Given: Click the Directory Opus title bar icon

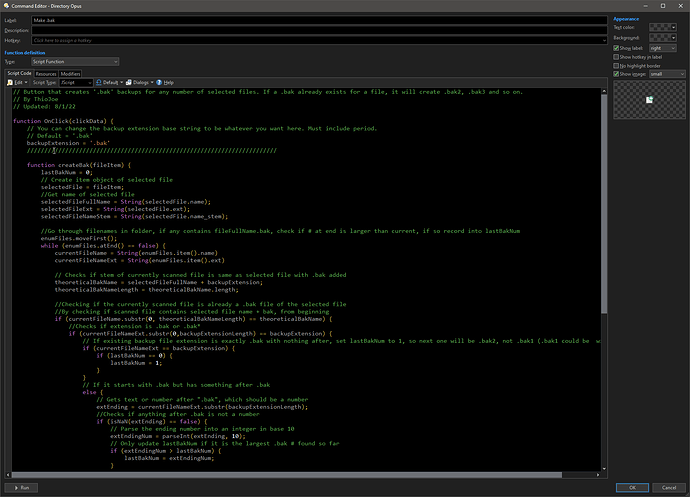Looking at the screenshot, I should tap(6, 6).
